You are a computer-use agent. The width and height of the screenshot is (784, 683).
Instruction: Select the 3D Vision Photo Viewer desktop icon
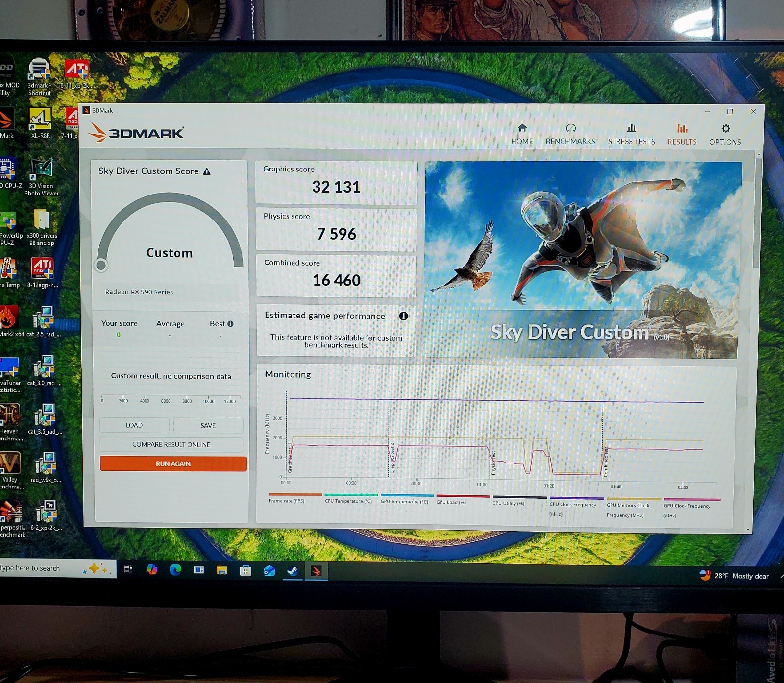click(x=42, y=177)
